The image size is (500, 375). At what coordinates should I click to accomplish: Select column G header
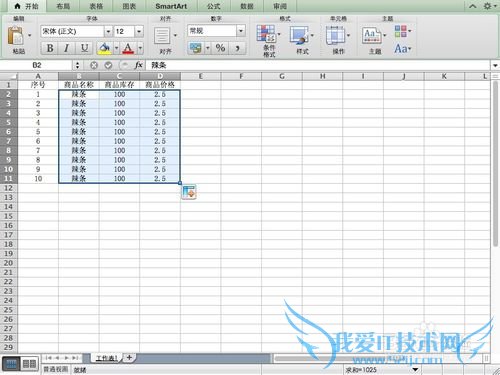click(x=282, y=76)
